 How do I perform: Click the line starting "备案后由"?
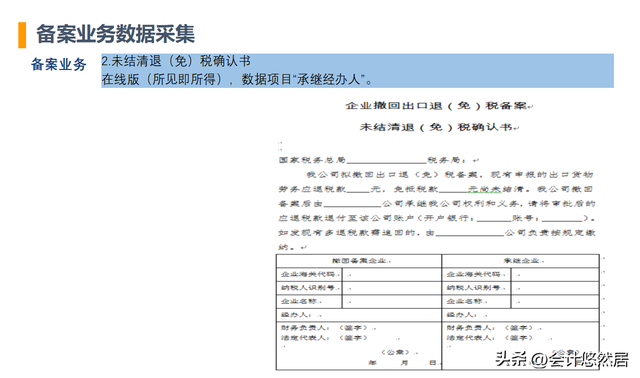pos(437,204)
